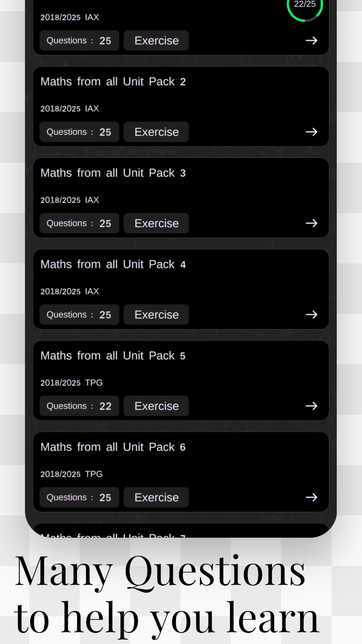Select the Questions : 22 chip
Screen dimensions: 362x644
point(79,406)
